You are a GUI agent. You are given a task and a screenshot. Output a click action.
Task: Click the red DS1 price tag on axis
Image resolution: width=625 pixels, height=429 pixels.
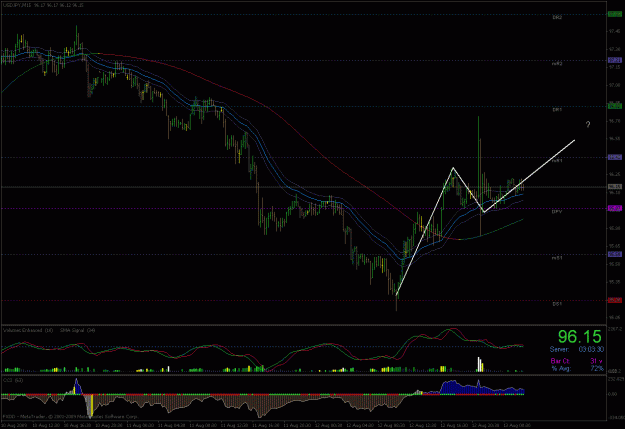tap(615, 300)
